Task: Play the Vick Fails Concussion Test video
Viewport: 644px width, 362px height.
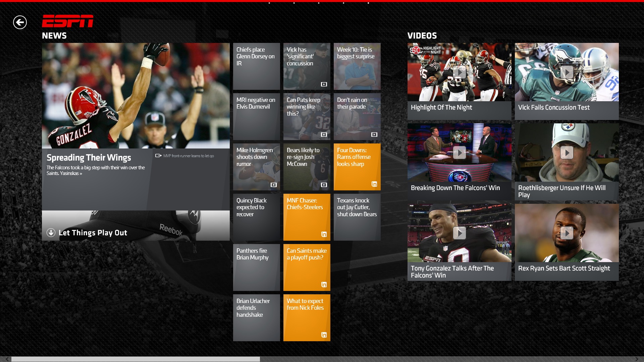Action: [x=567, y=72]
